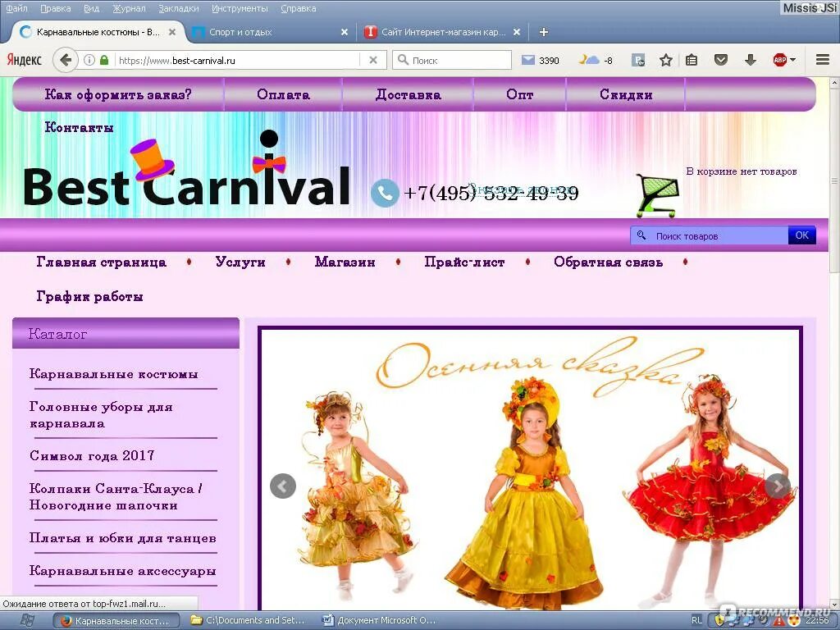Expand the Adblock Plus dropdown arrow
Screen dimensions: 840x630
(x=793, y=60)
